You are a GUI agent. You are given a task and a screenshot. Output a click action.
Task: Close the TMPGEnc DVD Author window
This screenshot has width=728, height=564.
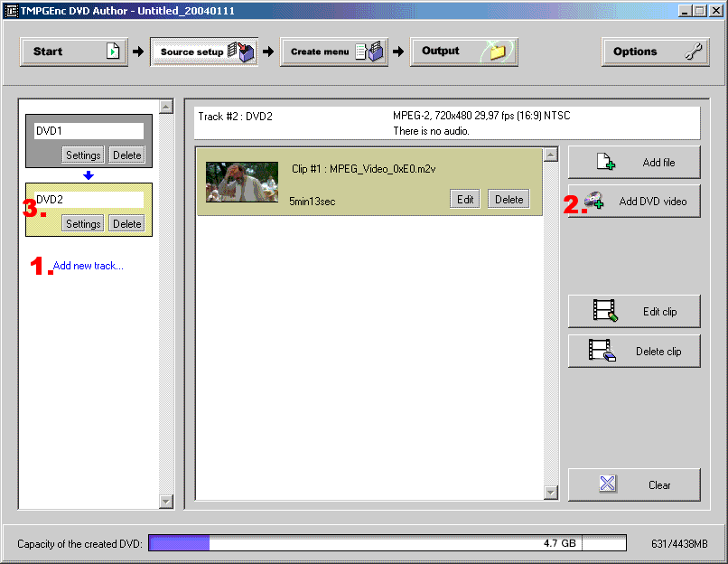click(716, 11)
